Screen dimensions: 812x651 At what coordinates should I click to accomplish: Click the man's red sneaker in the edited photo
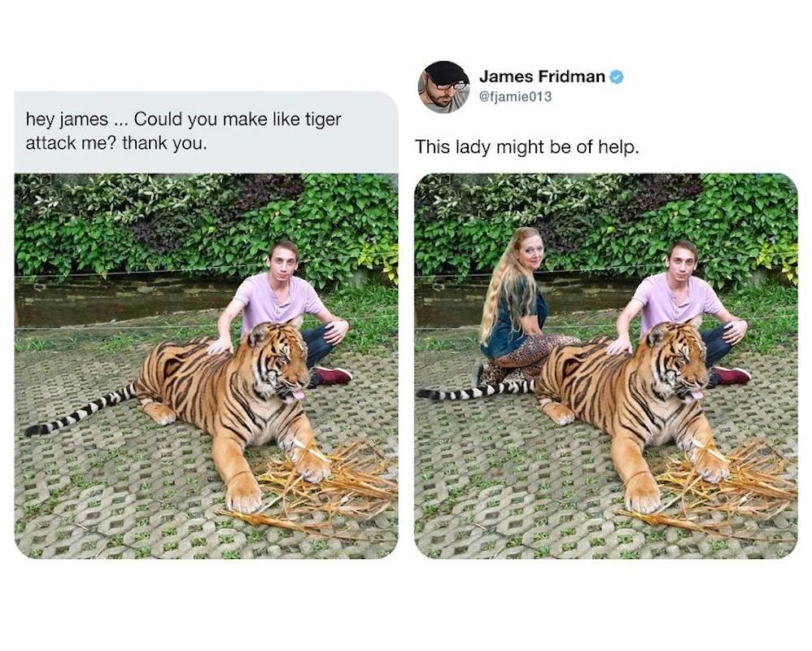[731, 375]
